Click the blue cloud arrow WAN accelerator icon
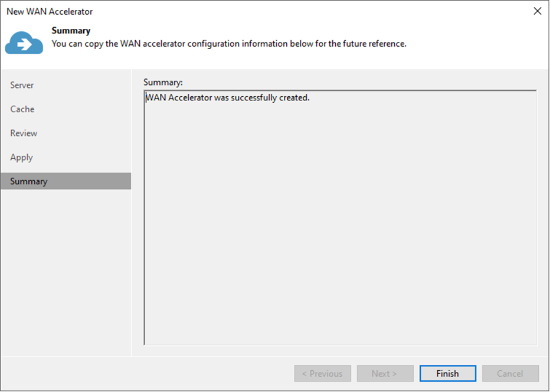The image size is (550, 392). point(24,43)
